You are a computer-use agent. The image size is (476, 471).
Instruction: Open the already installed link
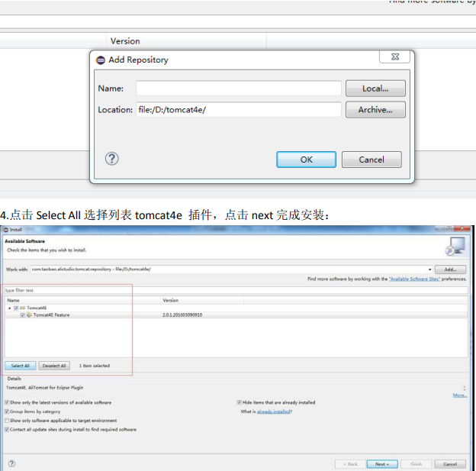274,411
